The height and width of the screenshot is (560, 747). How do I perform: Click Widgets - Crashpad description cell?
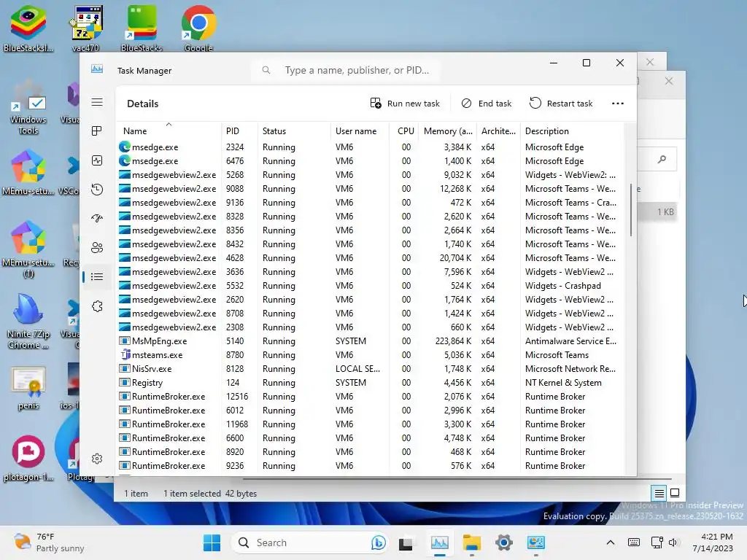562,286
